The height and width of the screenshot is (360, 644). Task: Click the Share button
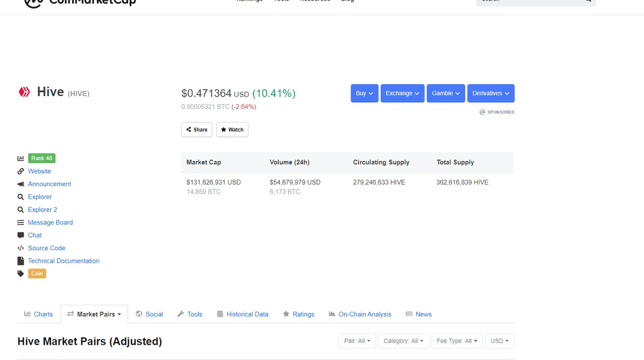[x=197, y=129]
